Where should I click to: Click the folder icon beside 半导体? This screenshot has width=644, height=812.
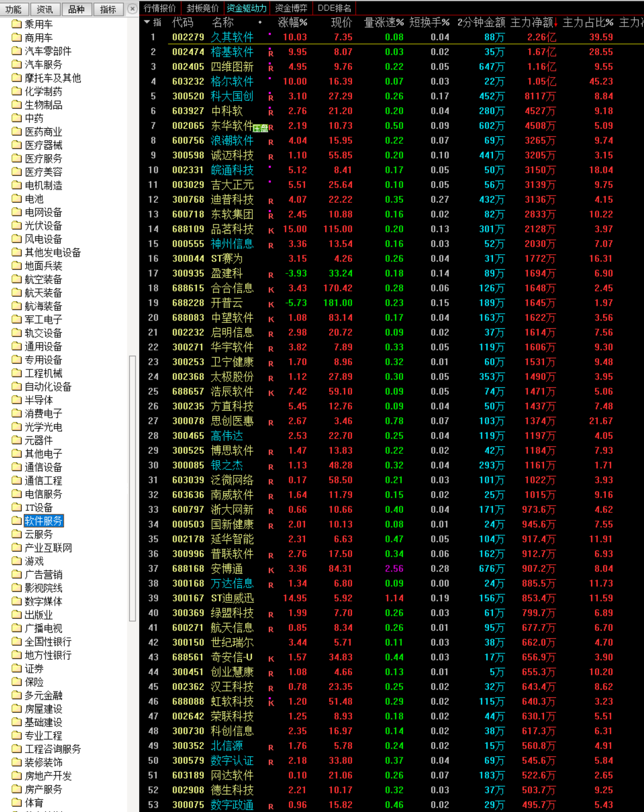(17, 400)
